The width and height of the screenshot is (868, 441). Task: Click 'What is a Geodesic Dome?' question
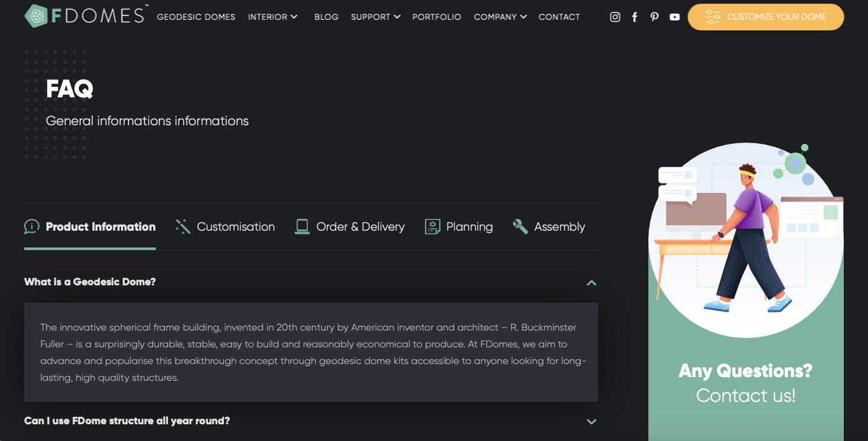point(90,282)
